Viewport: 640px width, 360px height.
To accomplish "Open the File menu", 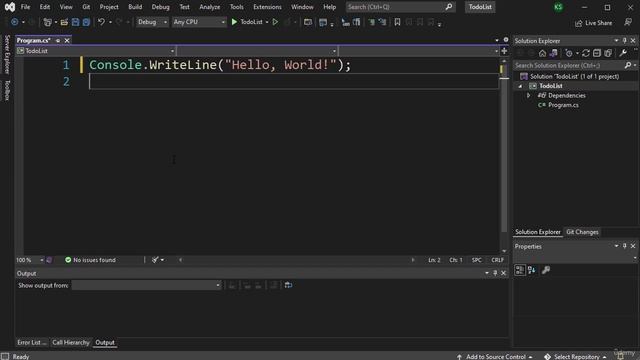I will click(25, 7).
